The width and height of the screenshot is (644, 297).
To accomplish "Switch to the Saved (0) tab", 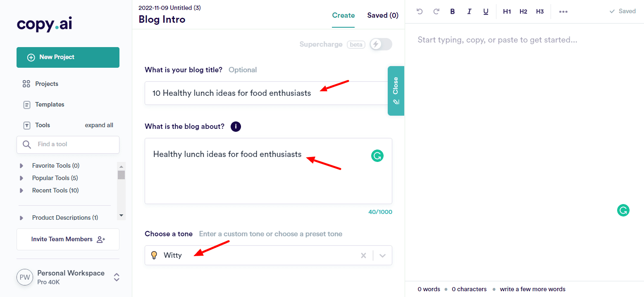I will (x=382, y=15).
